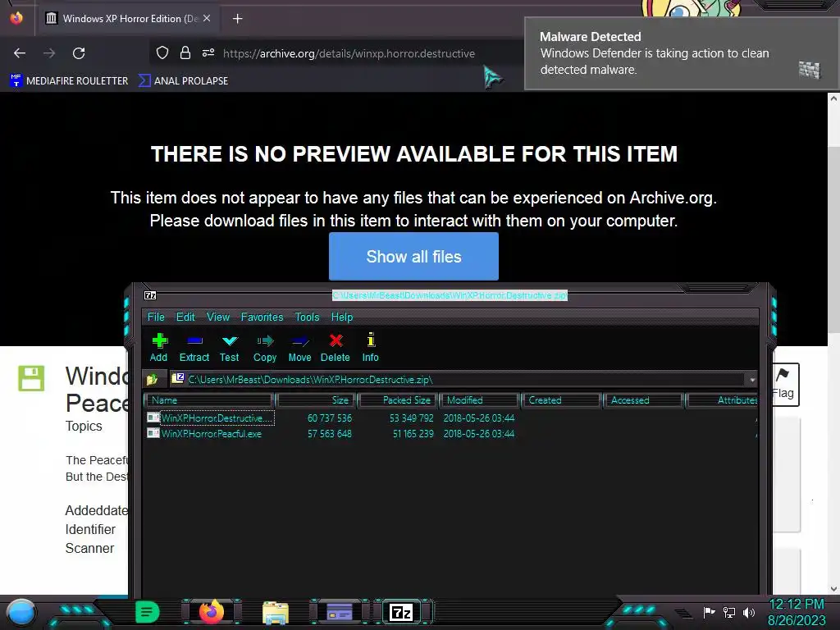Click the page scrollbar up arrow
Viewport: 840px width, 630px height.
click(x=833, y=98)
